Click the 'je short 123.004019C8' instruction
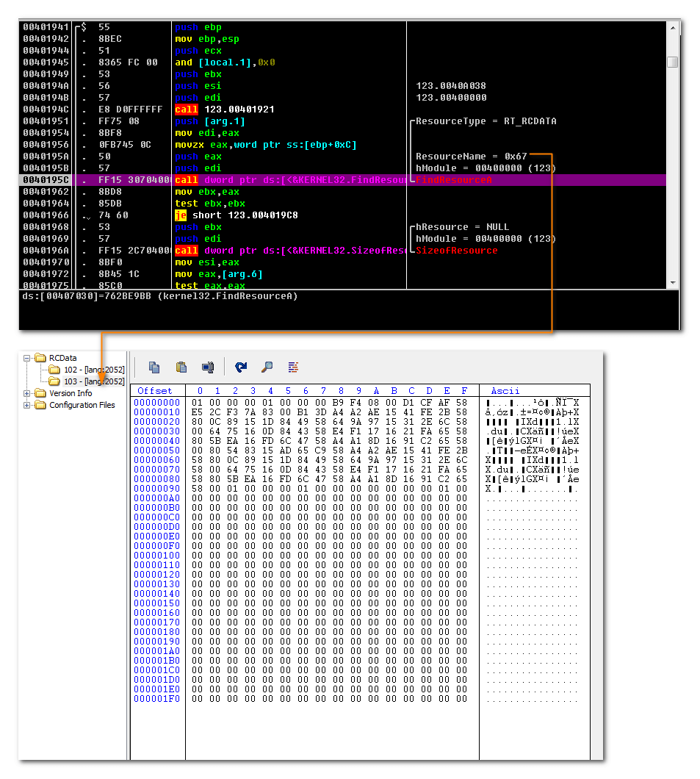700x779 pixels. pos(237,215)
